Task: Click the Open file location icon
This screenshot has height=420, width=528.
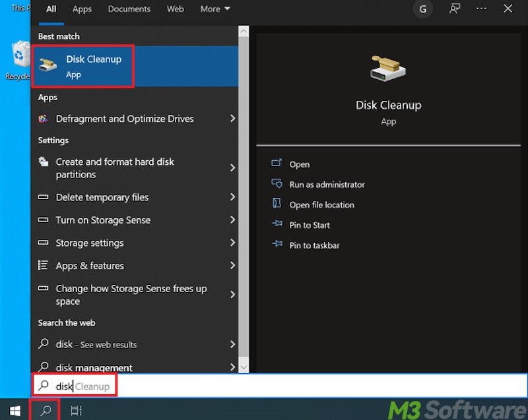Action: click(x=277, y=204)
